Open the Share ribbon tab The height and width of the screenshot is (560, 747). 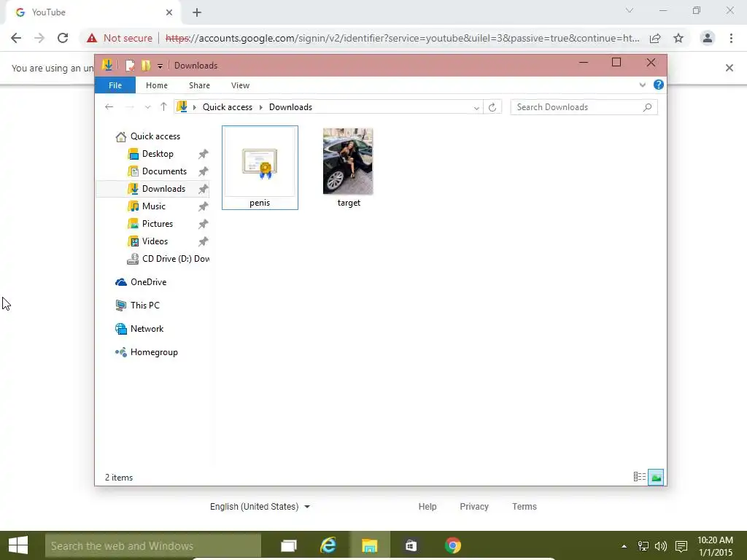[199, 85]
